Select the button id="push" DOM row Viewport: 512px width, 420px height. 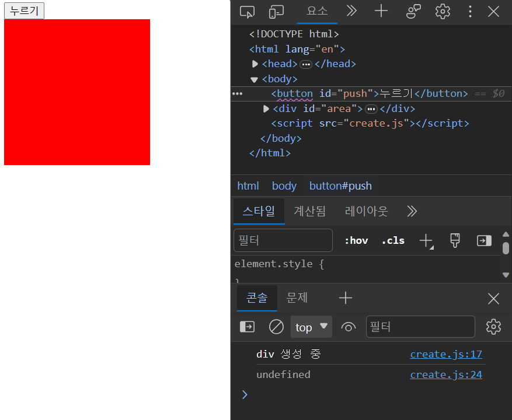click(x=371, y=94)
